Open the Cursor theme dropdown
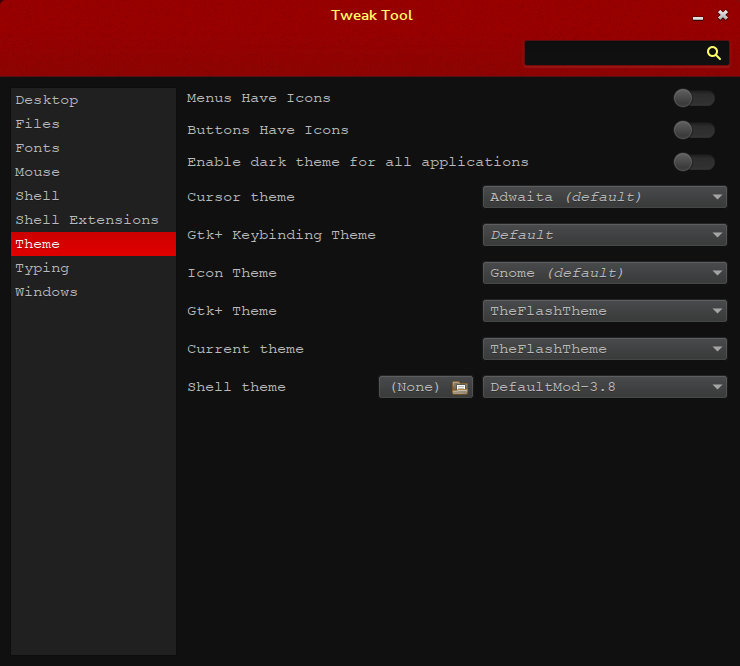The image size is (740, 666). tap(605, 197)
